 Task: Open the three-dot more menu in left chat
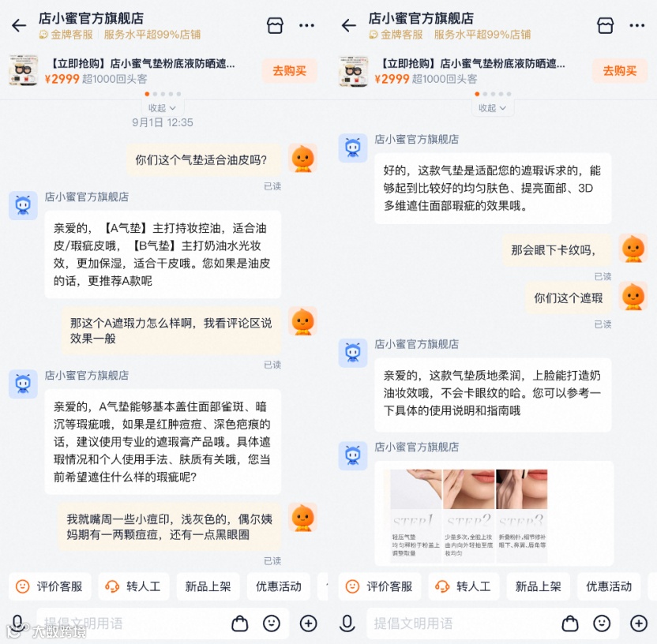click(x=306, y=25)
